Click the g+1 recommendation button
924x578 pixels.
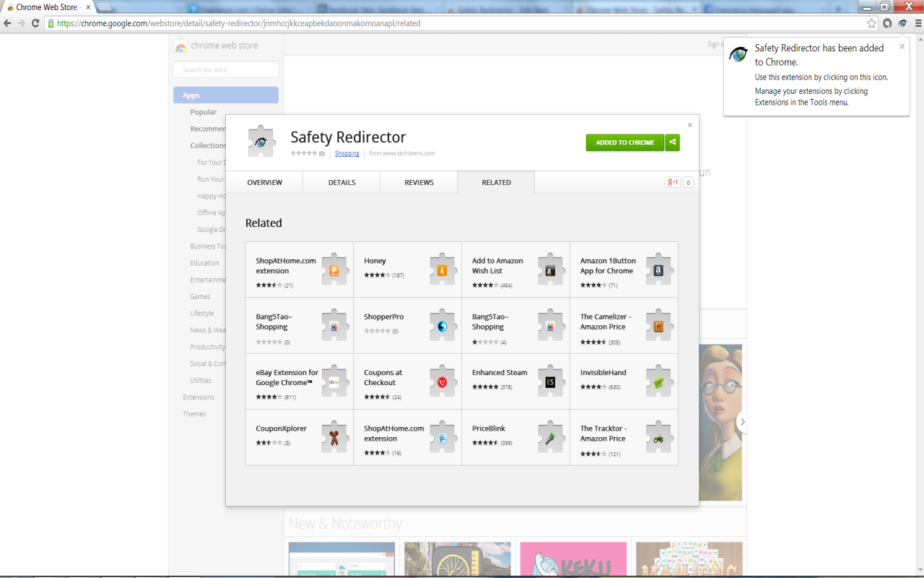(674, 183)
